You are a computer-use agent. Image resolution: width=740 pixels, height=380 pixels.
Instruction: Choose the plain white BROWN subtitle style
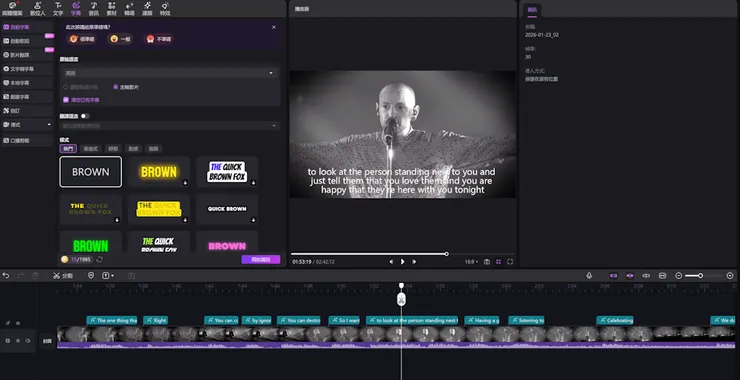point(91,172)
